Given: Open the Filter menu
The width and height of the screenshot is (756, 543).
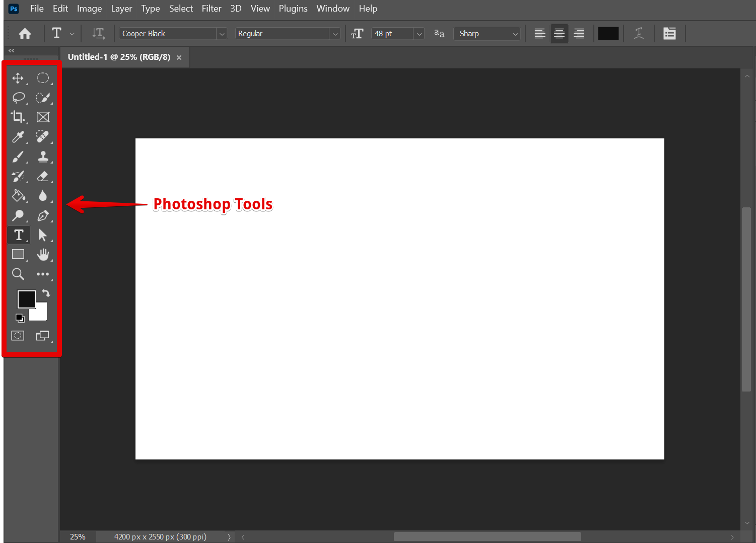Looking at the screenshot, I should pos(212,9).
